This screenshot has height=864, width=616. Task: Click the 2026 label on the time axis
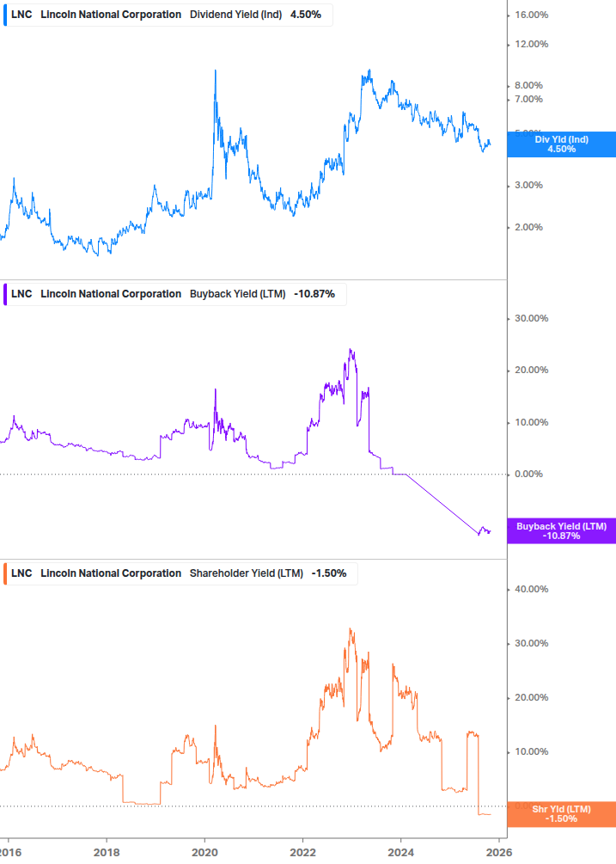[499, 853]
